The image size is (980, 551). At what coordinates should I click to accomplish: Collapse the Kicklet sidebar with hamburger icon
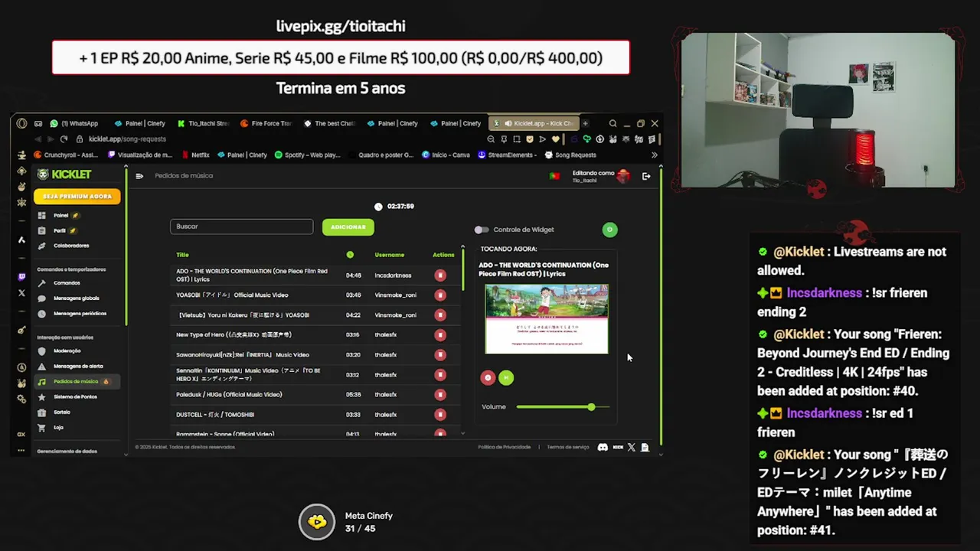click(x=139, y=176)
